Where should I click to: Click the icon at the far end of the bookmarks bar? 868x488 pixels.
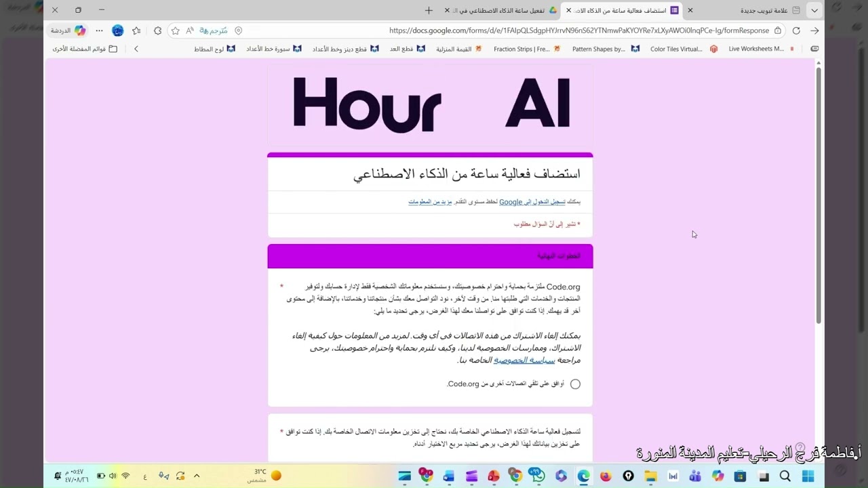point(814,49)
